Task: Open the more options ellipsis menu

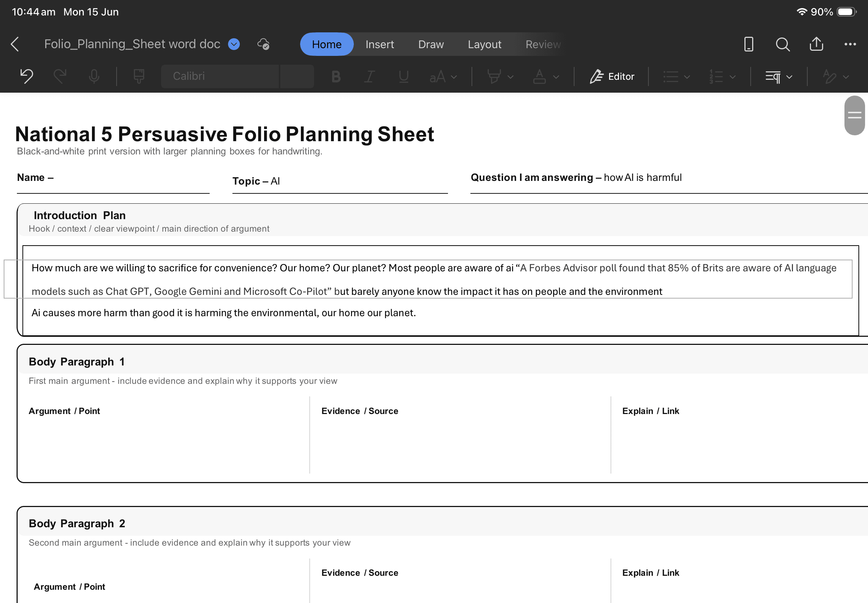Action: pyautogui.click(x=850, y=44)
